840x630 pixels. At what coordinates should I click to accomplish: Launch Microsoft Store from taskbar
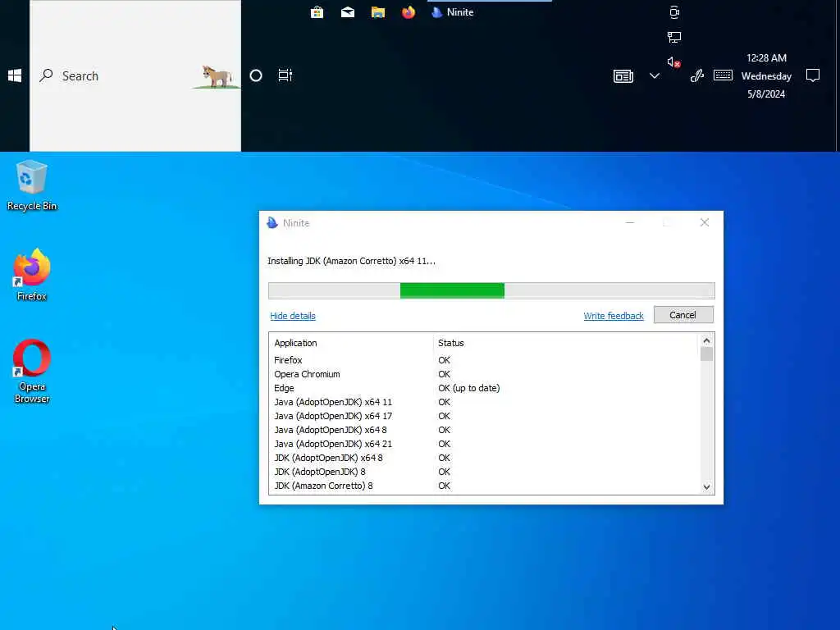[x=317, y=11]
